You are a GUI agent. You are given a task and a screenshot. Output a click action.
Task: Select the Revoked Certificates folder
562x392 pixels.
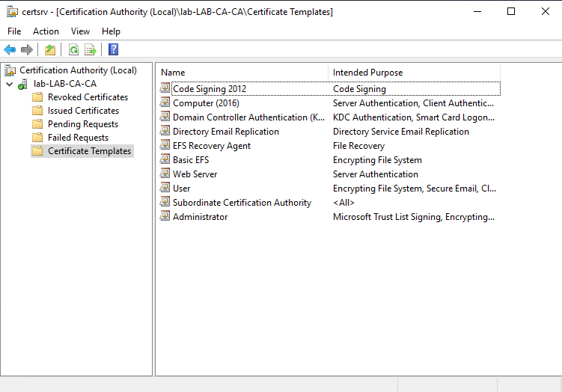point(87,97)
